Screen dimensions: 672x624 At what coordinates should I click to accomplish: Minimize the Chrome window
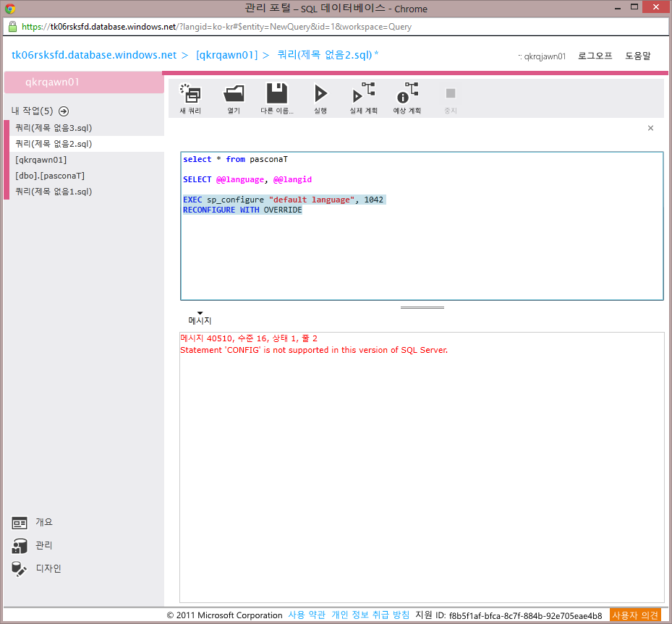[x=618, y=8]
